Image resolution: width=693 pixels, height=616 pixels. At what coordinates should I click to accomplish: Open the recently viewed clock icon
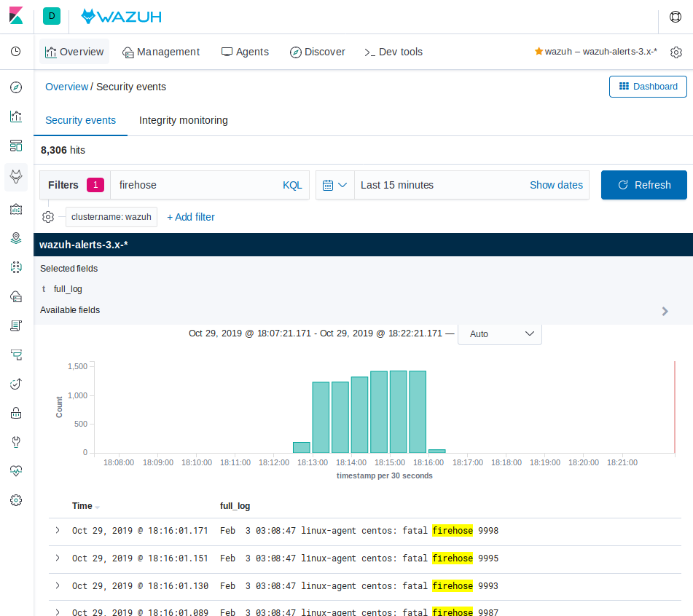pyautogui.click(x=16, y=51)
